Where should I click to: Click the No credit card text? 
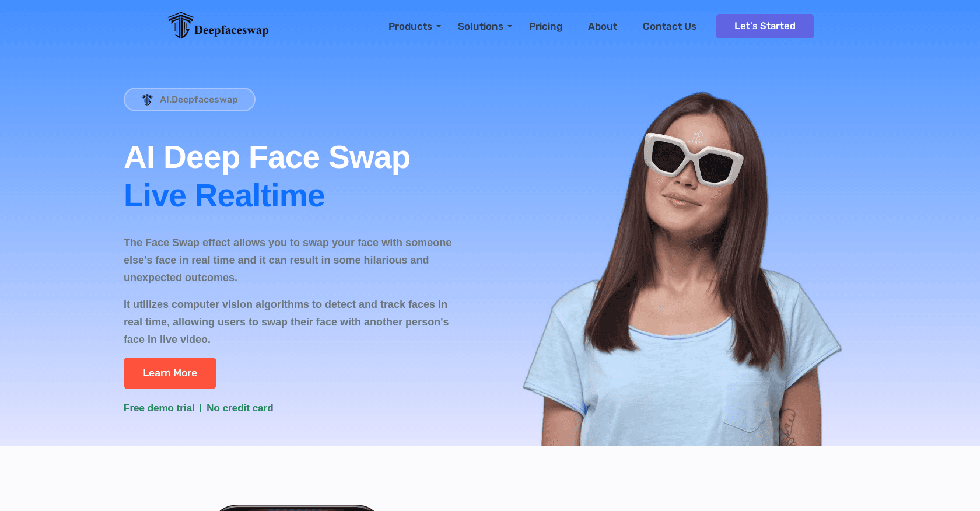(x=240, y=408)
